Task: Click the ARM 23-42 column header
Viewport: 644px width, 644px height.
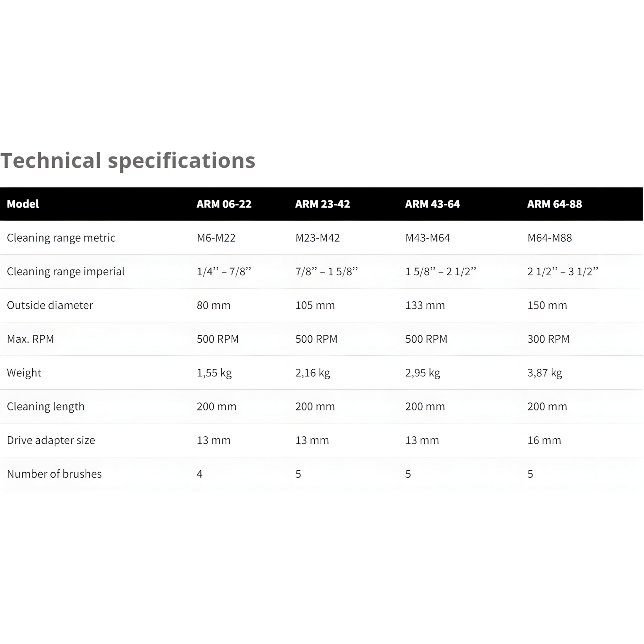Action: 322,204
